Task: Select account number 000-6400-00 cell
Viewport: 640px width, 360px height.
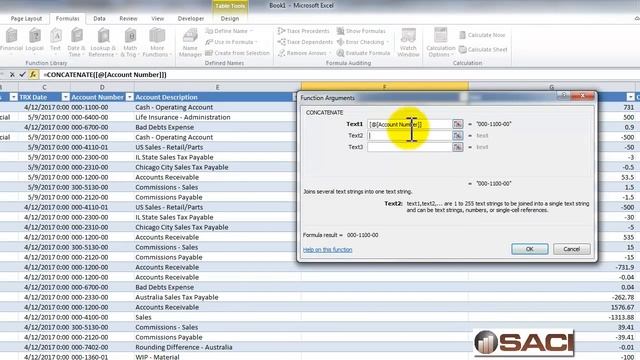Action: point(102,117)
